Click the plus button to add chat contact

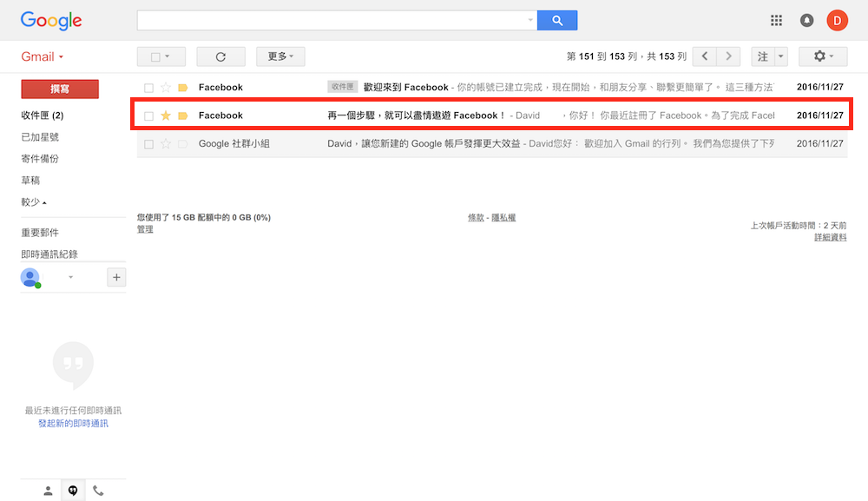click(116, 277)
